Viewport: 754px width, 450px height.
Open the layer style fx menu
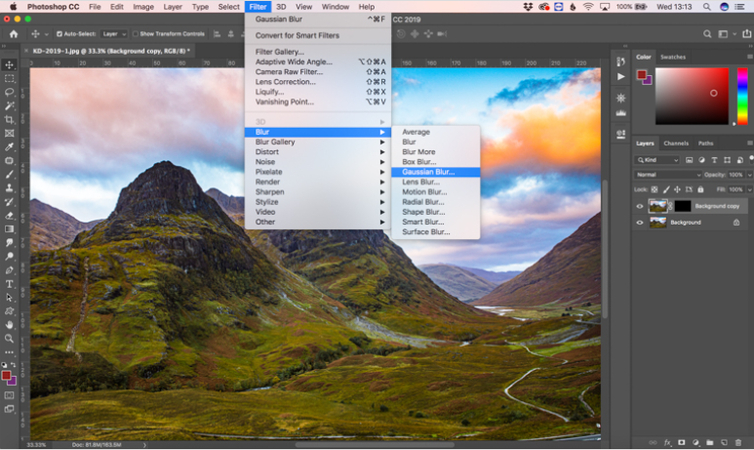666,441
